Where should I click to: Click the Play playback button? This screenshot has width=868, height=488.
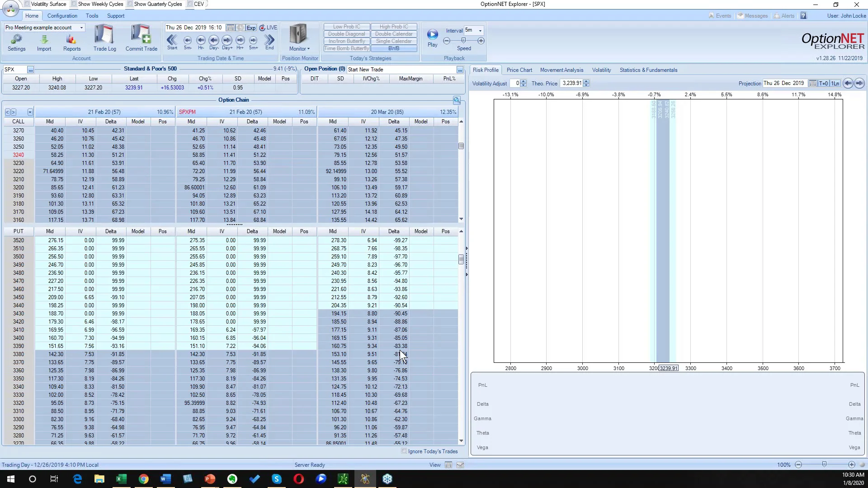coord(433,38)
